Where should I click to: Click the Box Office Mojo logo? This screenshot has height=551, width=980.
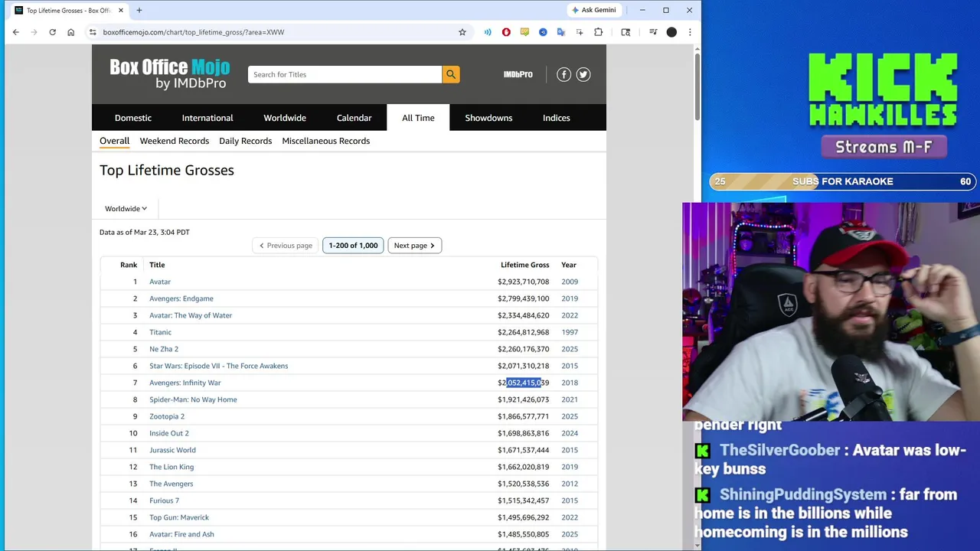click(x=169, y=73)
